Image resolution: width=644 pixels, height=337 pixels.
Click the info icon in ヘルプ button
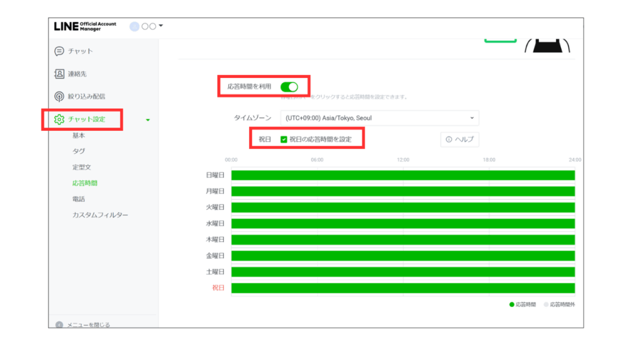pyautogui.click(x=449, y=140)
